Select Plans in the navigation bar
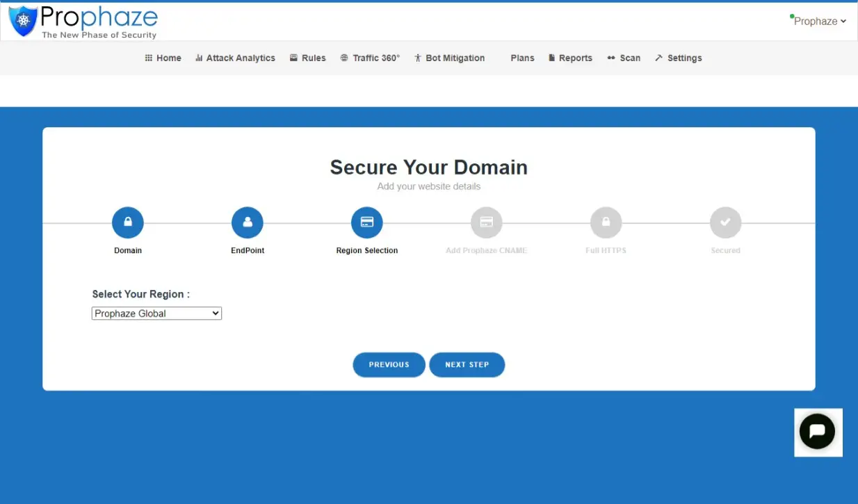Screen dimensions: 858x504 pyautogui.click(x=522, y=58)
